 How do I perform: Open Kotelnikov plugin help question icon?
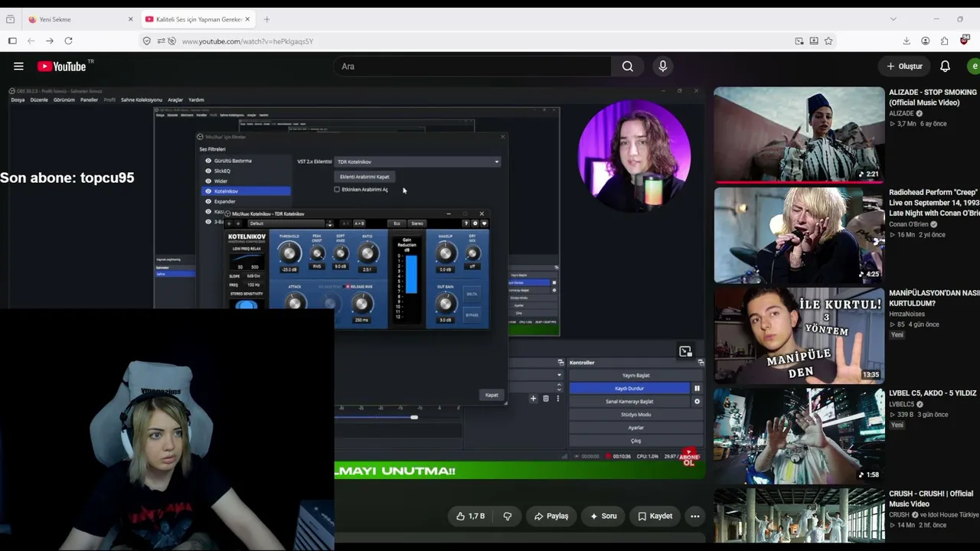[x=465, y=223]
